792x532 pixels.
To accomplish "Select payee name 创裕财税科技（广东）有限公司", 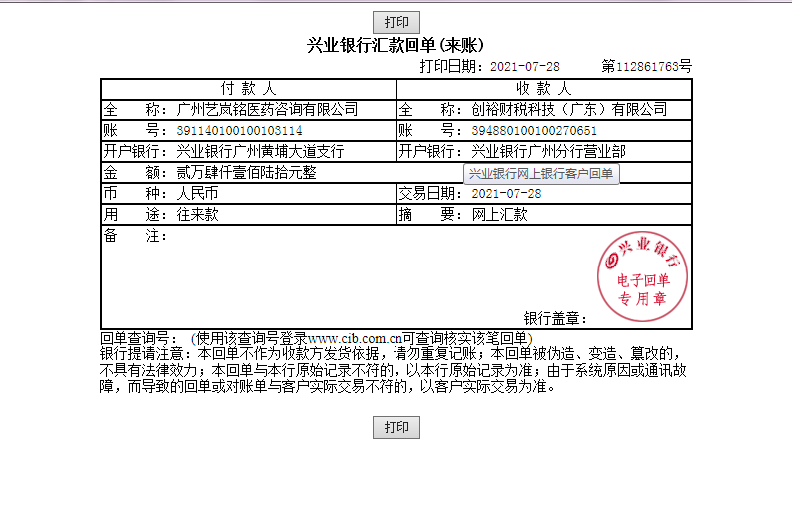I will coord(569,110).
